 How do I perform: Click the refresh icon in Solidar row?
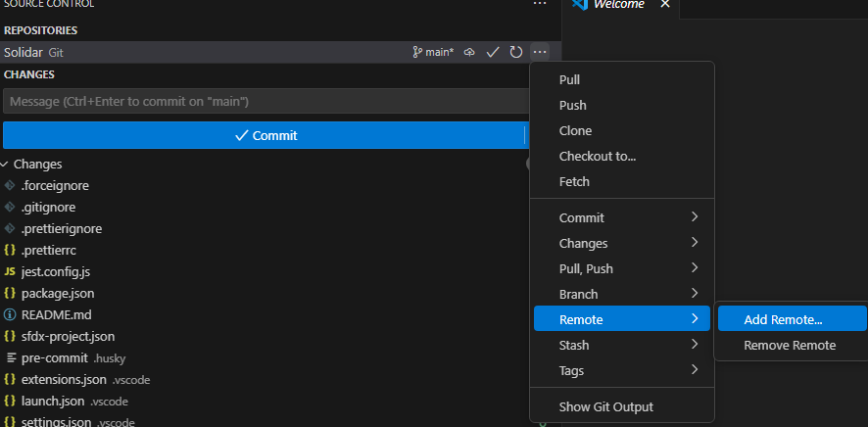[x=516, y=53]
